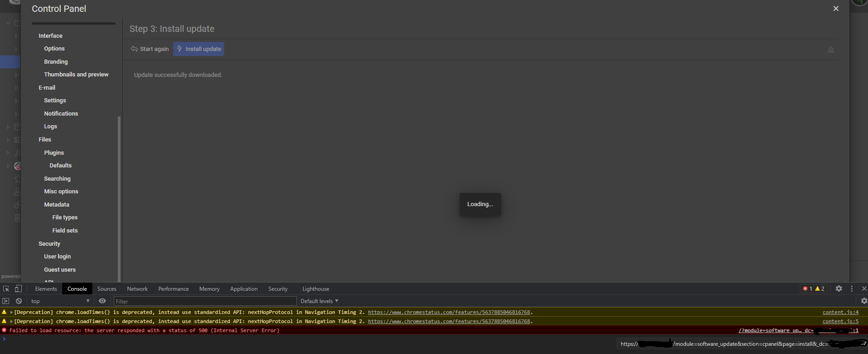Open Searching settings
The height and width of the screenshot is (354, 868).
pos(57,179)
